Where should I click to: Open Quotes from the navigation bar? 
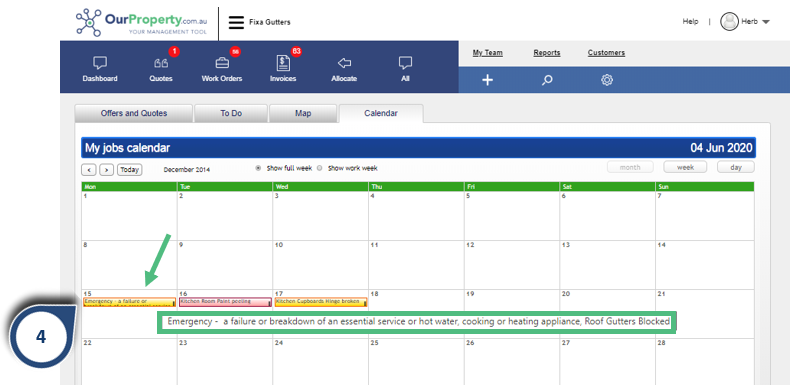161,63
